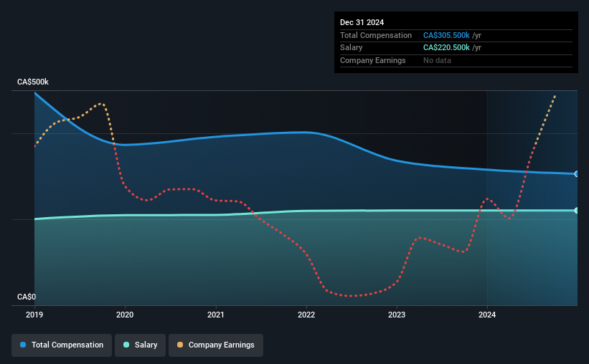Click the No data earnings value
Viewport: 589px width, 364px height.
click(x=437, y=60)
